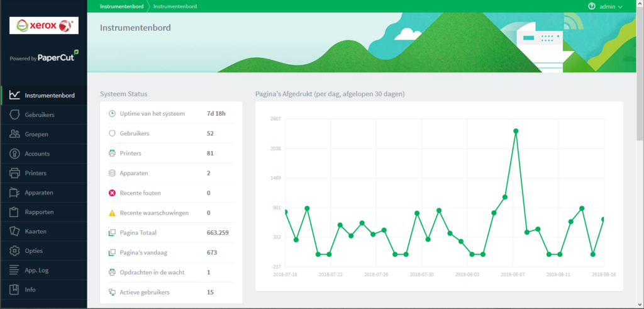Viewport: 644px width, 309px height.
Task: Click the Actieve gebruikers value 15
Action: point(210,292)
